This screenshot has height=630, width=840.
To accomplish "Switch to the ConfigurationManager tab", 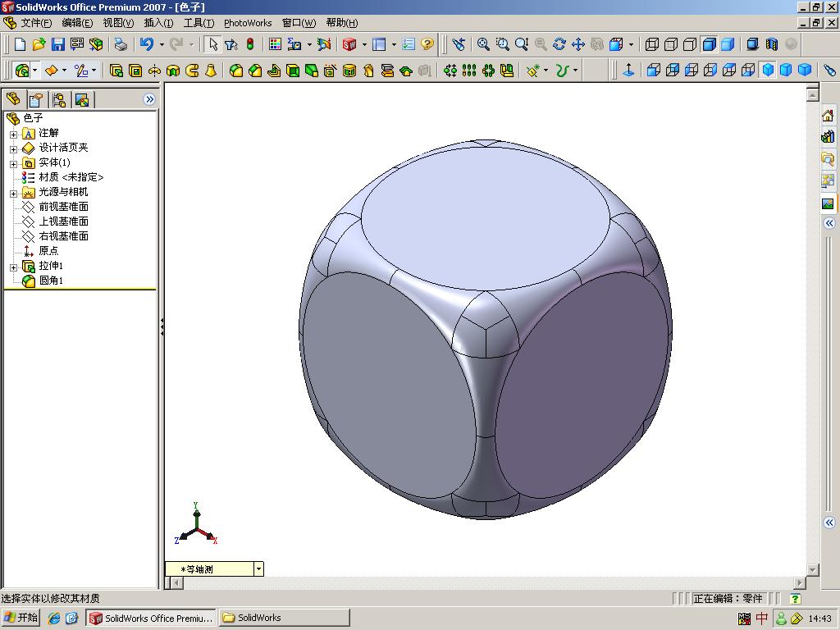I will (59, 99).
